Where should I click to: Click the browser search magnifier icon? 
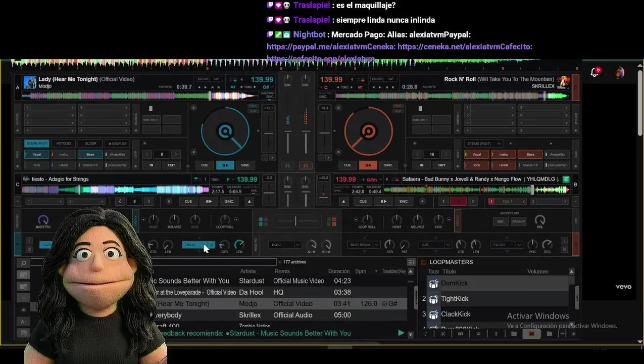[x=23, y=263]
